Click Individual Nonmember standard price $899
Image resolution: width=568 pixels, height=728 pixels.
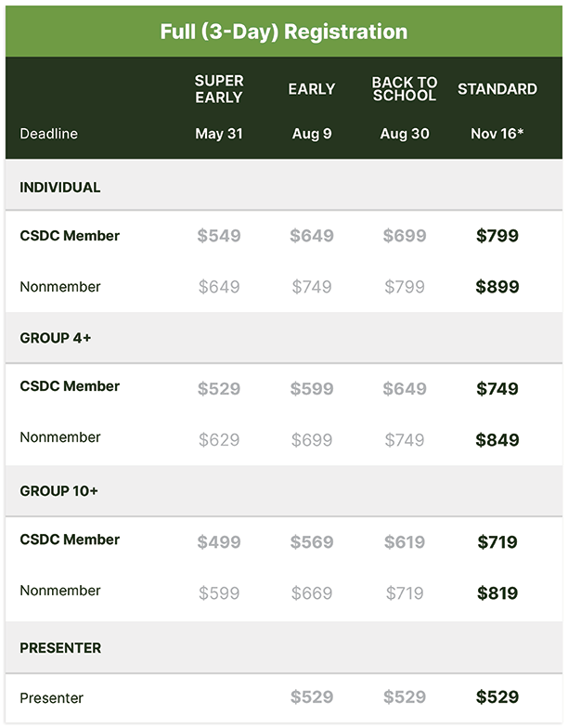pyautogui.click(x=497, y=286)
